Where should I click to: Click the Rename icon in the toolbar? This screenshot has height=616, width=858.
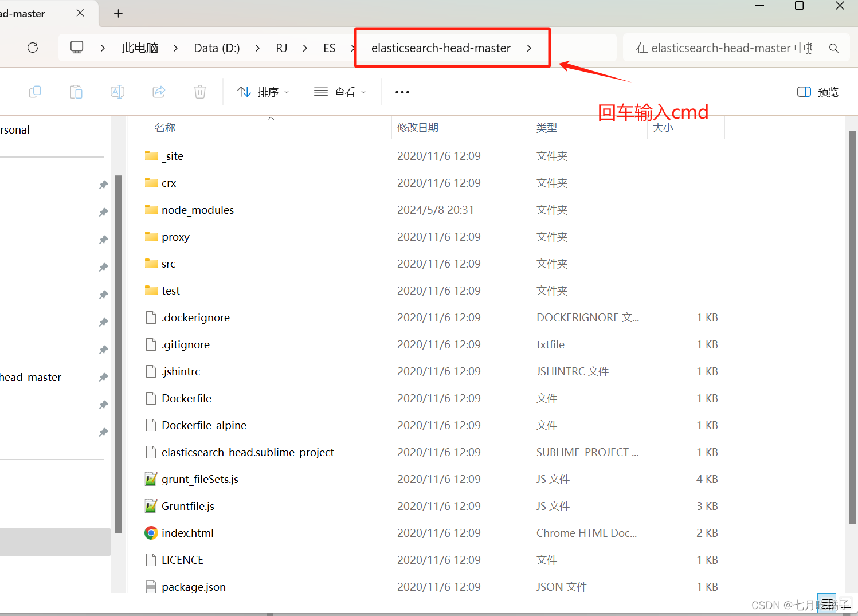pyautogui.click(x=117, y=92)
